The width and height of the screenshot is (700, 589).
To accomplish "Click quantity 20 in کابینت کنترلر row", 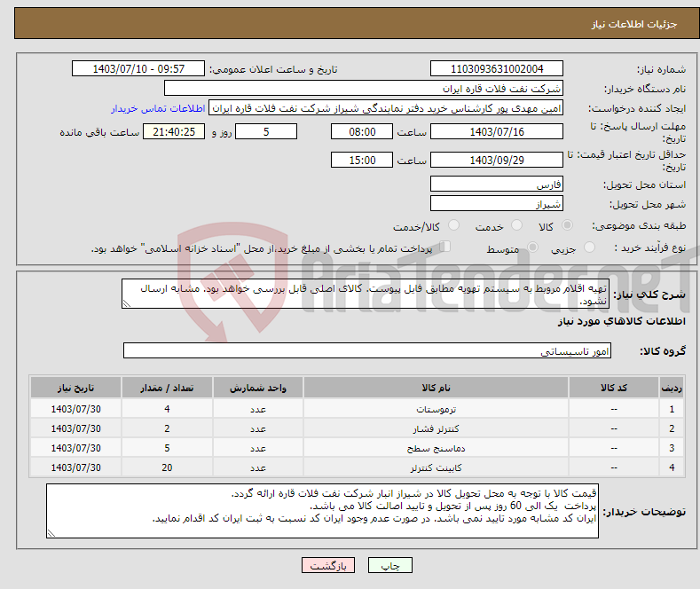I will (167, 467).
